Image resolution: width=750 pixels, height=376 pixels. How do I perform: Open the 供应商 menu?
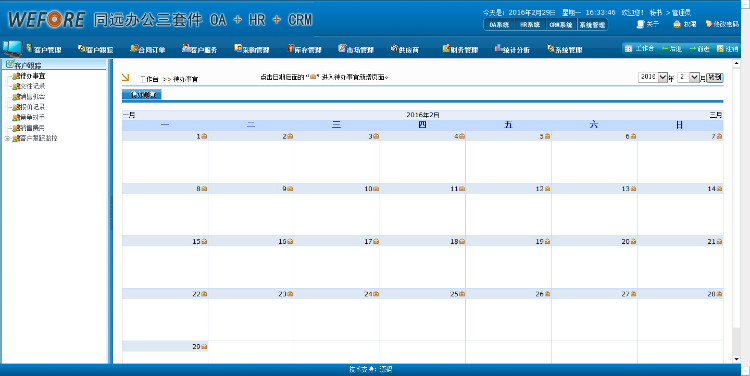(x=405, y=49)
